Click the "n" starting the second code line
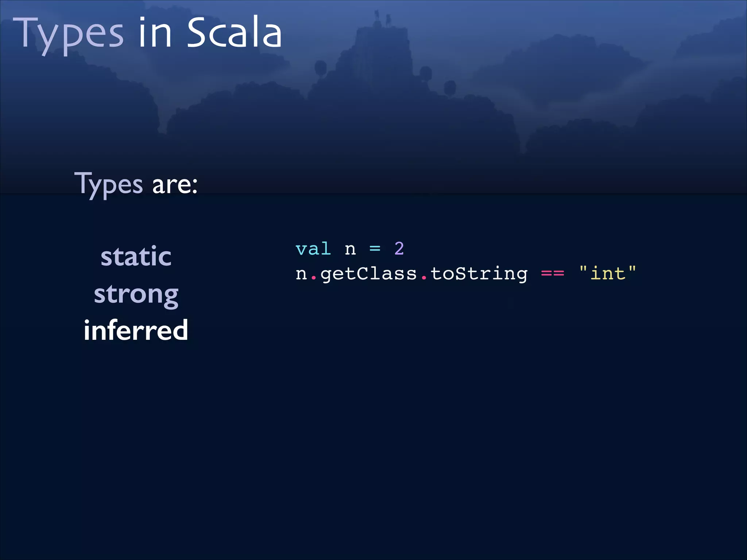The width and height of the screenshot is (747, 560). tap(301, 274)
